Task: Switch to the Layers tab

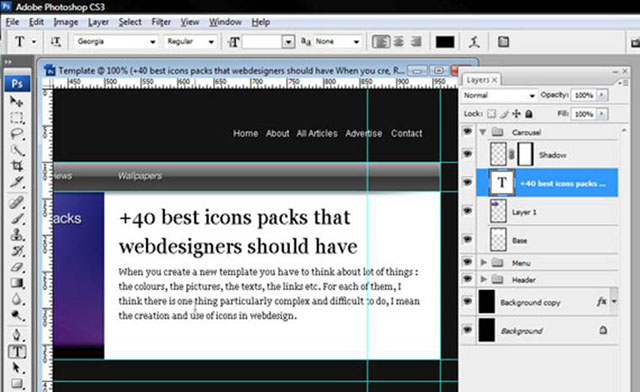Action: (x=481, y=80)
